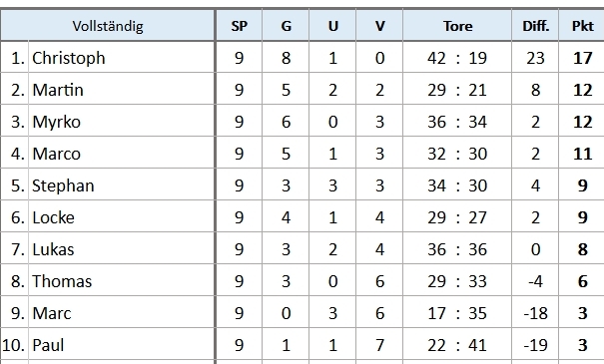Click the Locke name cell
Screen dimensions: 604x364
tap(122, 217)
